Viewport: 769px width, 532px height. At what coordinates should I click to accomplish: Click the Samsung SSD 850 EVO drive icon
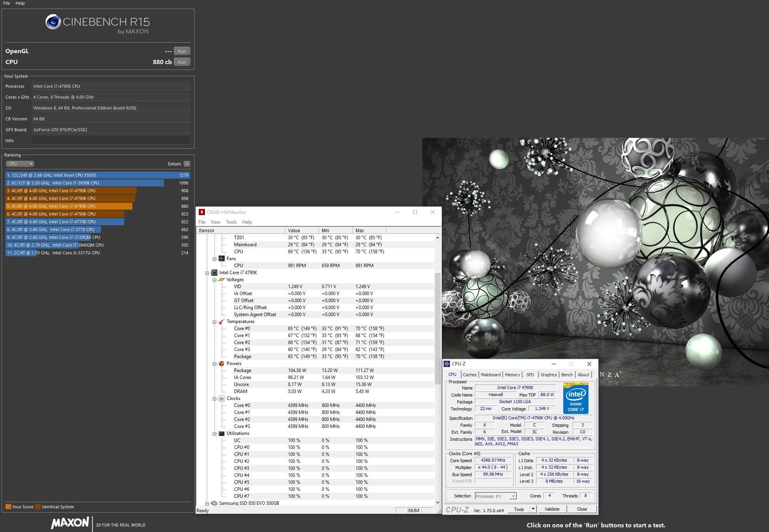pyautogui.click(x=214, y=503)
